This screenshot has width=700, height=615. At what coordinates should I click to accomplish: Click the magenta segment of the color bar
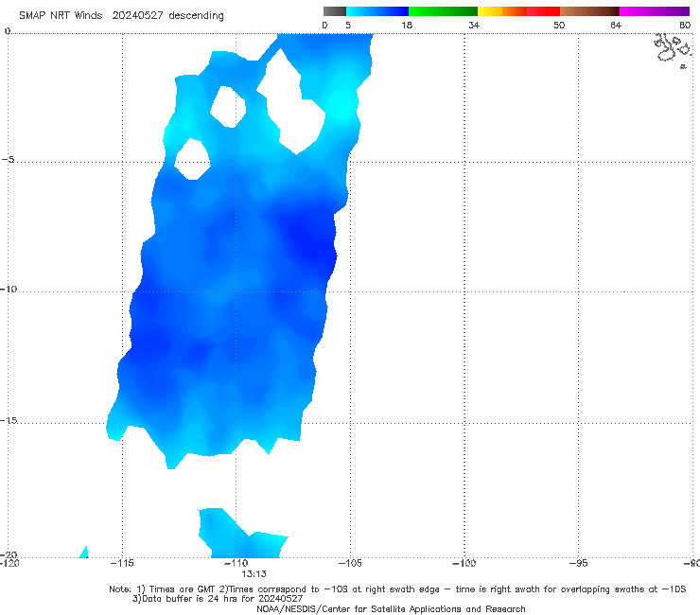coord(655,11)
